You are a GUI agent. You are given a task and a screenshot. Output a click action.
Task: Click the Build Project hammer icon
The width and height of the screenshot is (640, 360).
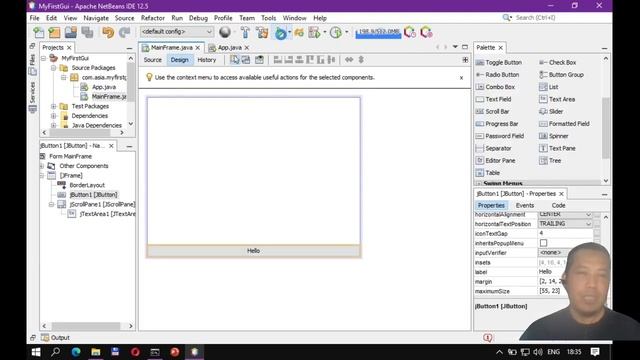245,32
